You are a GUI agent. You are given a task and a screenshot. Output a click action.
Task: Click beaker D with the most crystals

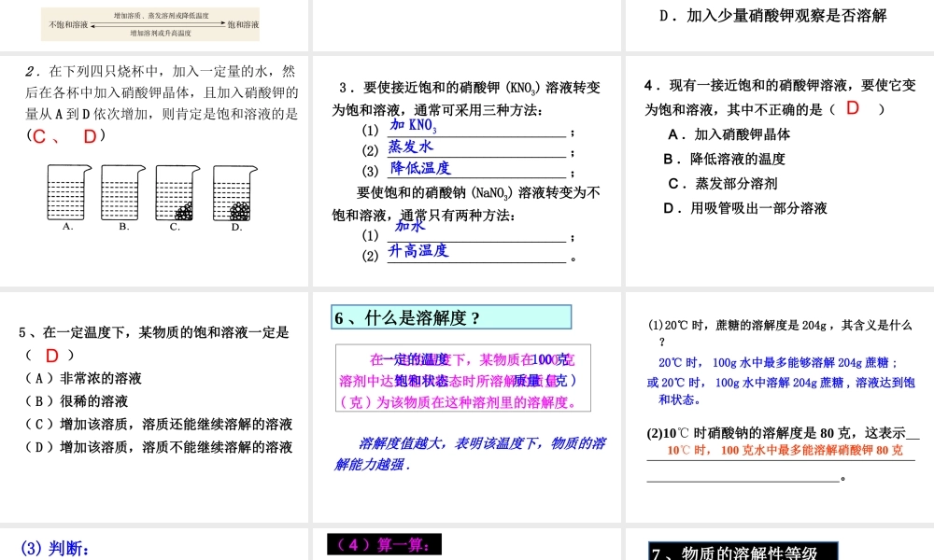pyautogui.click(x=235, y=193)
